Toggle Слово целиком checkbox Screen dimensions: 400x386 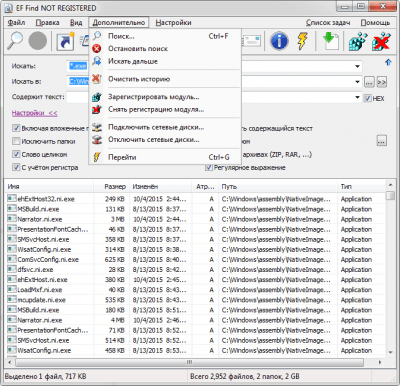click(x=16, y=154)
